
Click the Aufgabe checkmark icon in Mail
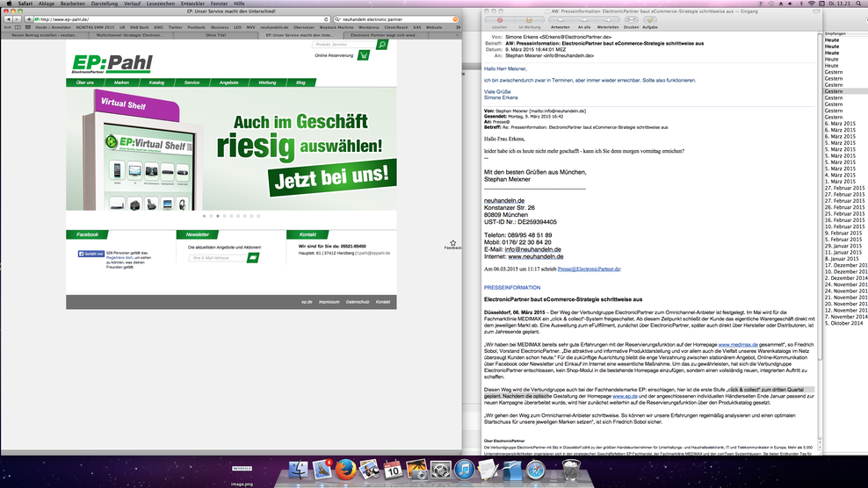pos(650,20)
